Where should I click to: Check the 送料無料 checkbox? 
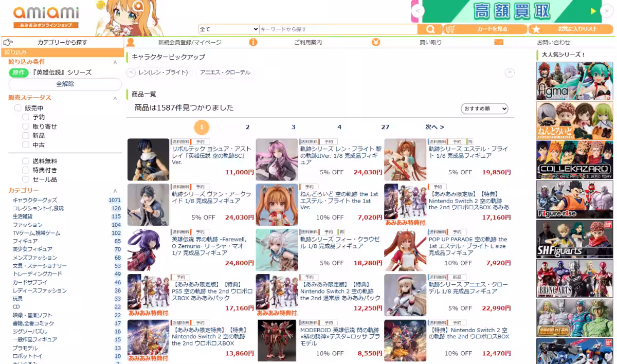pyautogui.click(x=26, y=161)
